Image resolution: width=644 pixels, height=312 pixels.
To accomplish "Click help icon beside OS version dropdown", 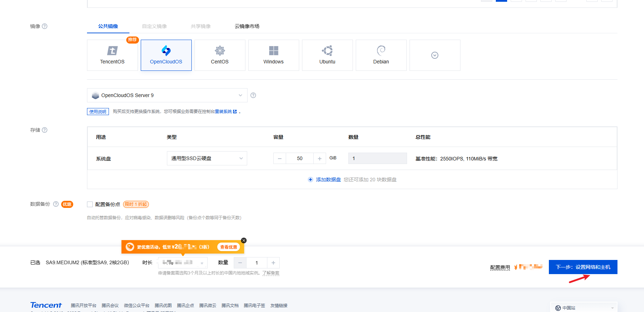I will [x=253, y=95].
